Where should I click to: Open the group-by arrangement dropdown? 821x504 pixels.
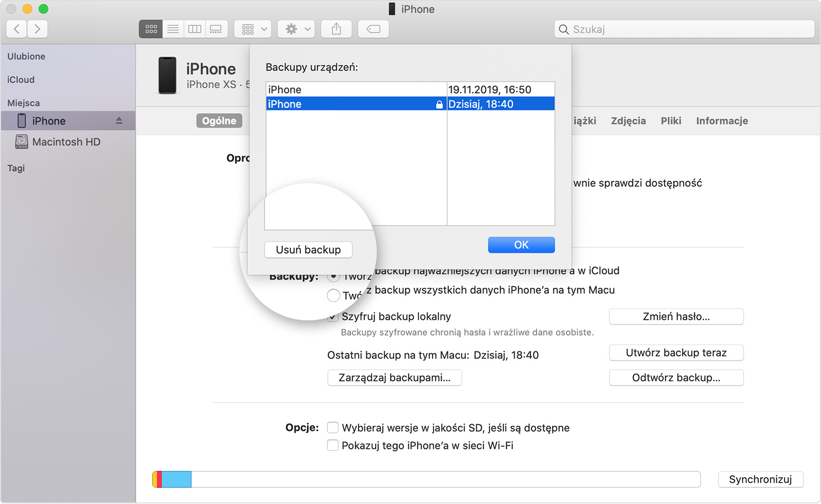[253, 29]
